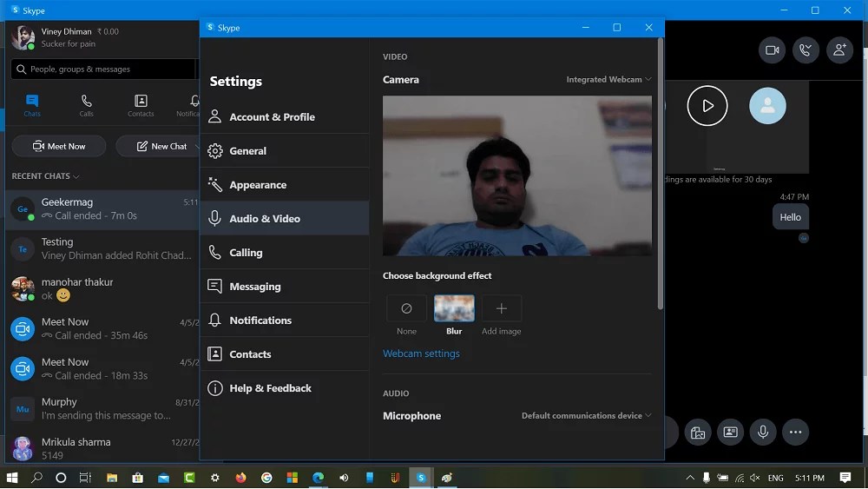Add a person to the conversation
This screenshot has height=489, width=868.
click(839, 50)
